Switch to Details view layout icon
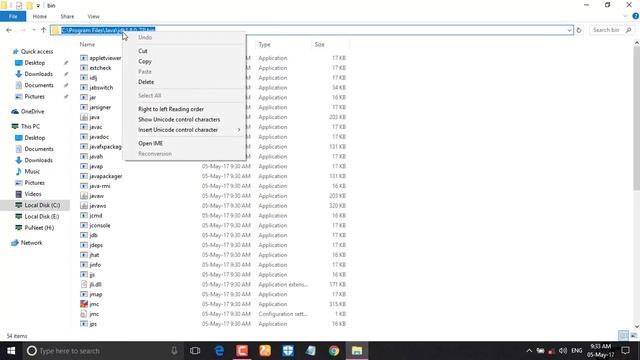 (623, 336)
